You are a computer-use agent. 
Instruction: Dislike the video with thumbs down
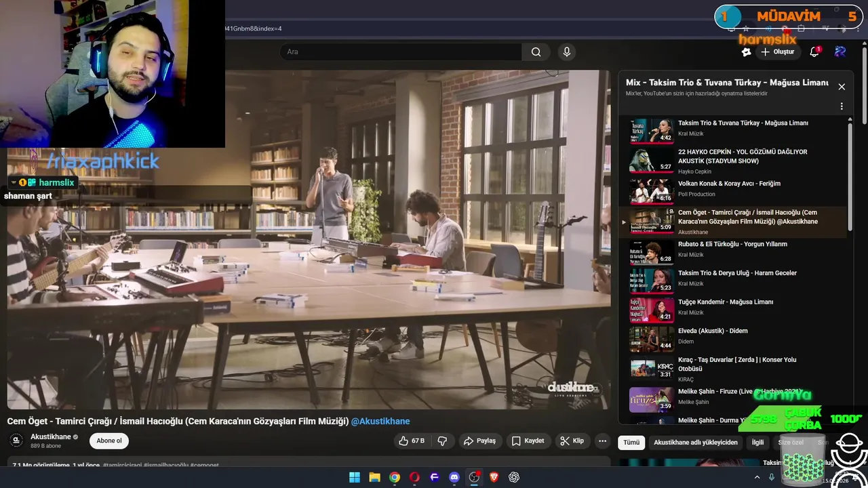click(x=442, y=441)
